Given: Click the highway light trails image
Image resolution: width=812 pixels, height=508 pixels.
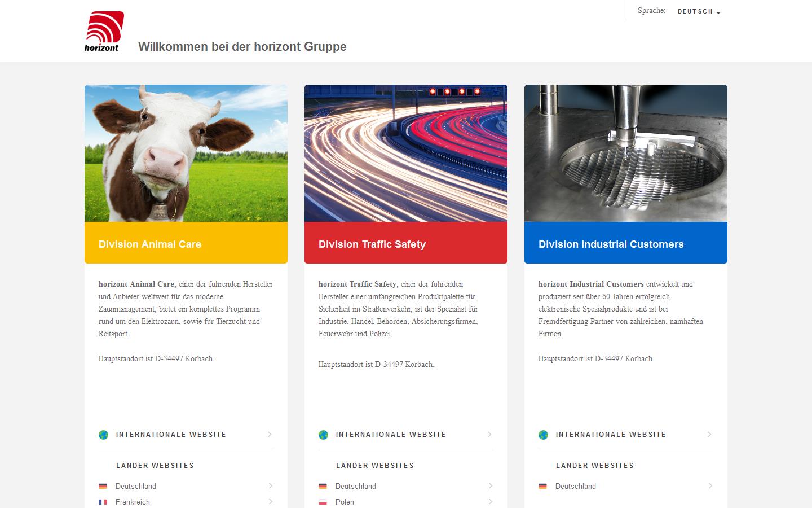Looking at the screenshot, I should tap(406, 153).
